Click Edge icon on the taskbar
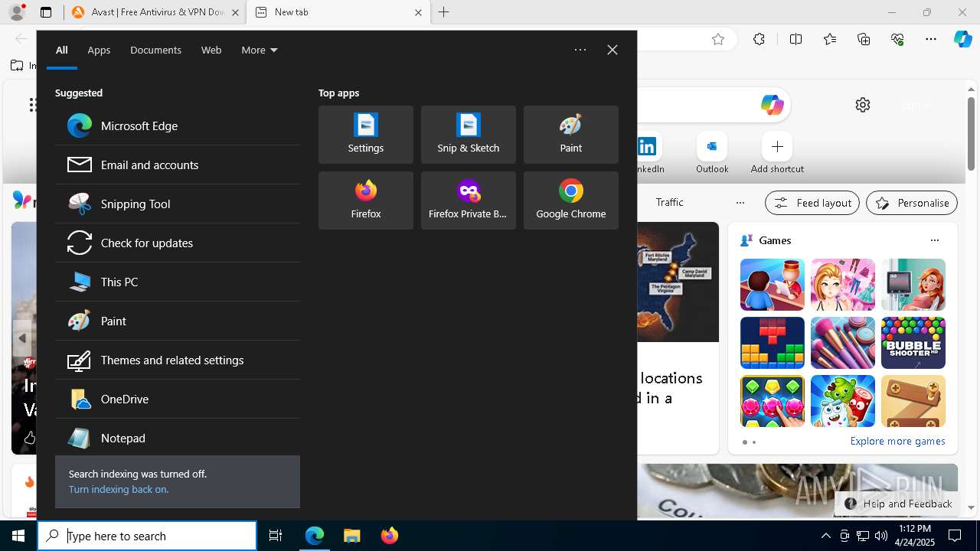Screen dimensions: 980x551 point(315,536)
